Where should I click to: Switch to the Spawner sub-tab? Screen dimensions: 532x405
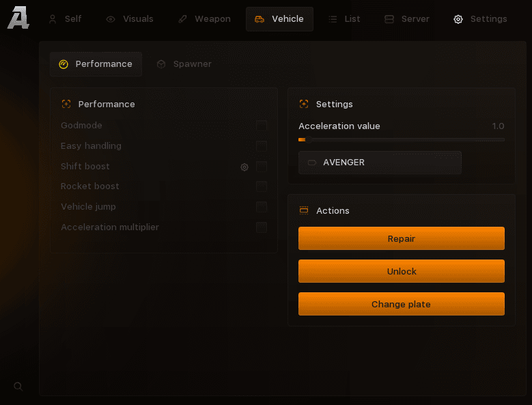tap(184, 64)
